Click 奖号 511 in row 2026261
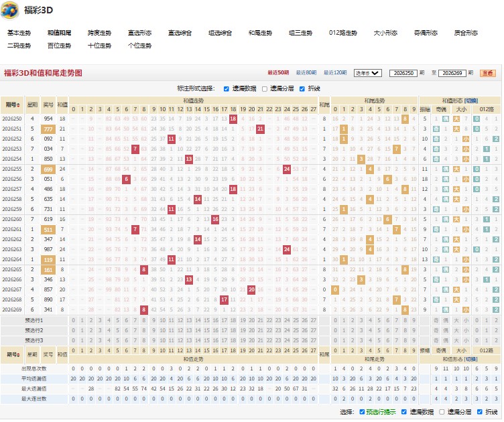The height and width of the screenshot is (422, 504). (x=48, y=230)
